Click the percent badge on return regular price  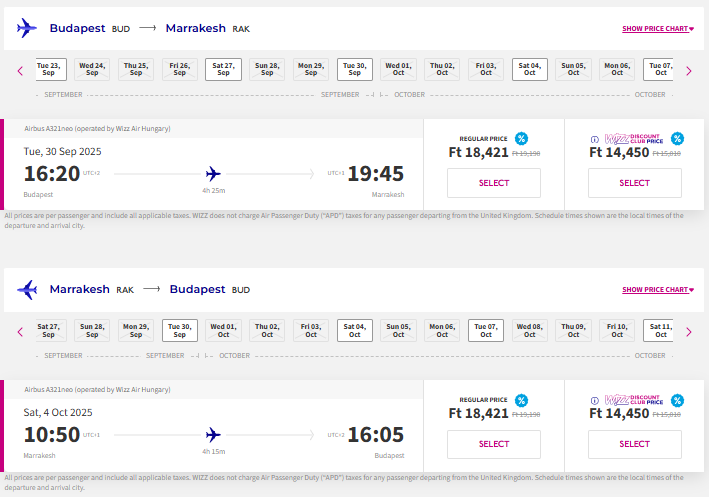point(521,400)
